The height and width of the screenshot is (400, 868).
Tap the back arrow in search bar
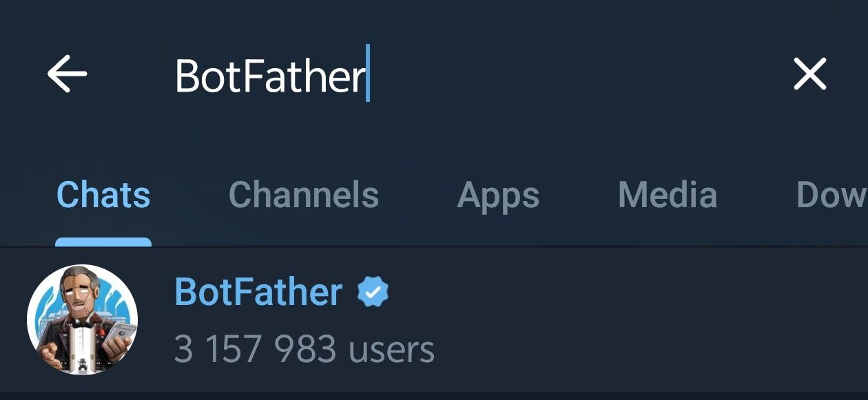(x=67, y=74)
